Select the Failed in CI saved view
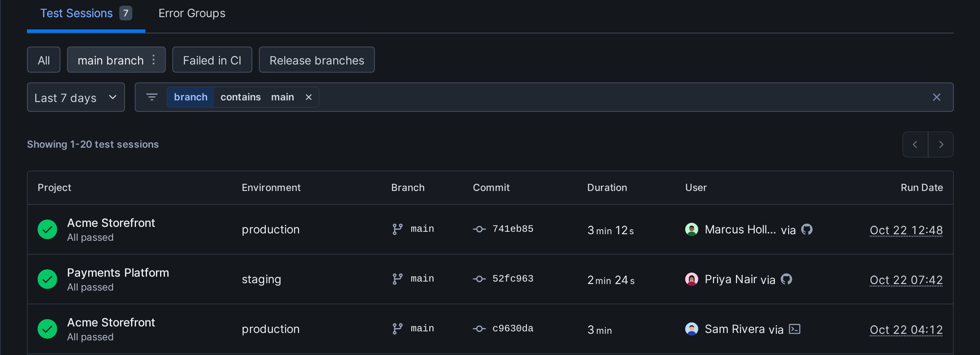Image resolution: width=980 pixels, height=355 pixels. click(x=212, y=60)
